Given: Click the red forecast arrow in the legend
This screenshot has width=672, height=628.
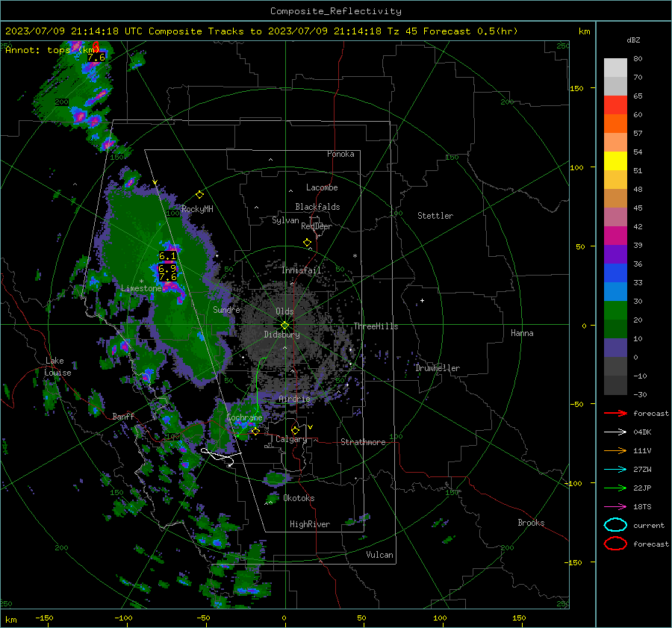Looking at the screenshot, I should coord(615,413).
